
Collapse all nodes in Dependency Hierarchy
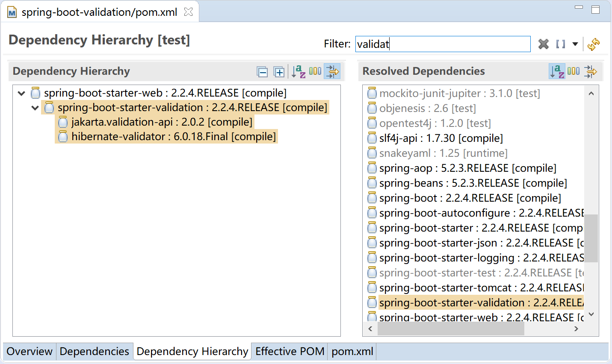point(262,72)
